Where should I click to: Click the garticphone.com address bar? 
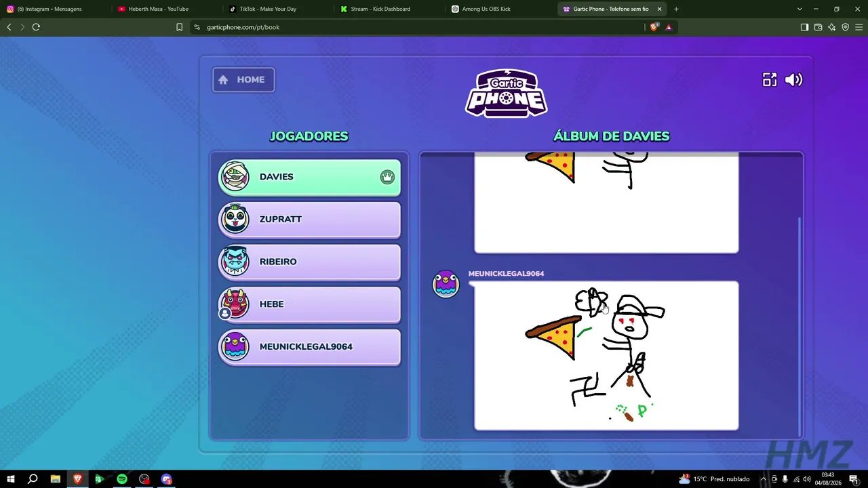417,27
